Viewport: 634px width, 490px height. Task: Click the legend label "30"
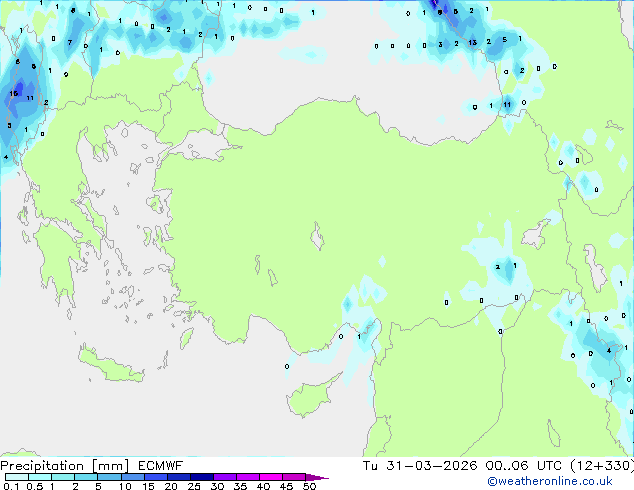[217, 486]
